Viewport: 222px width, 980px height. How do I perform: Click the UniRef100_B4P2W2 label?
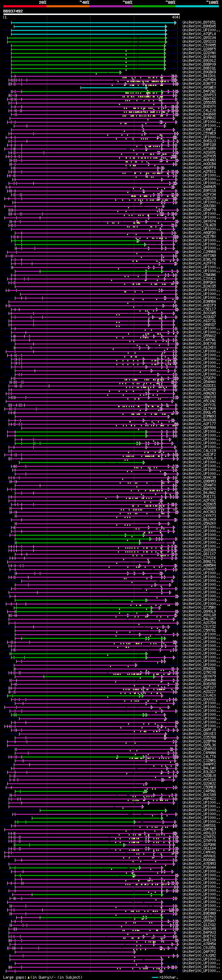pos(199,91)
